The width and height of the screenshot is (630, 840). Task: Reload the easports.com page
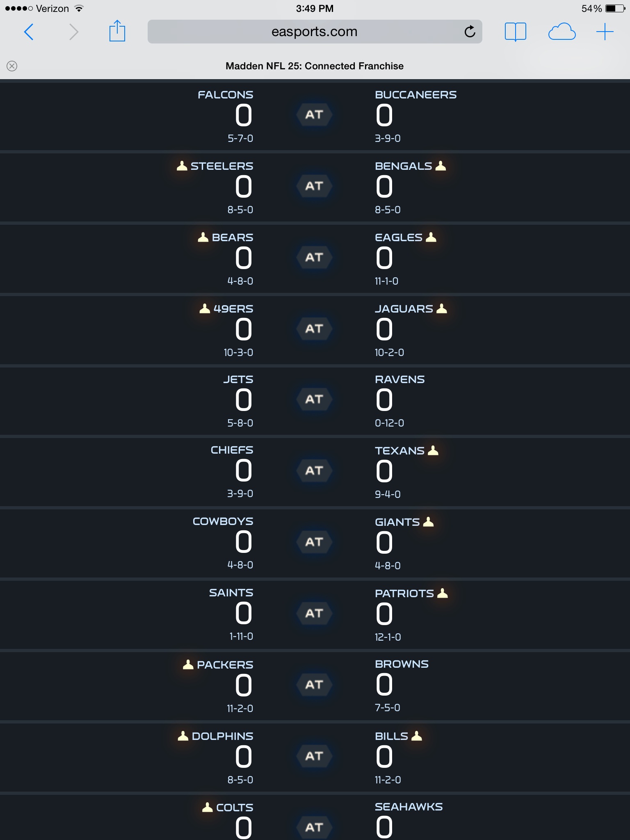pos(470,32)
